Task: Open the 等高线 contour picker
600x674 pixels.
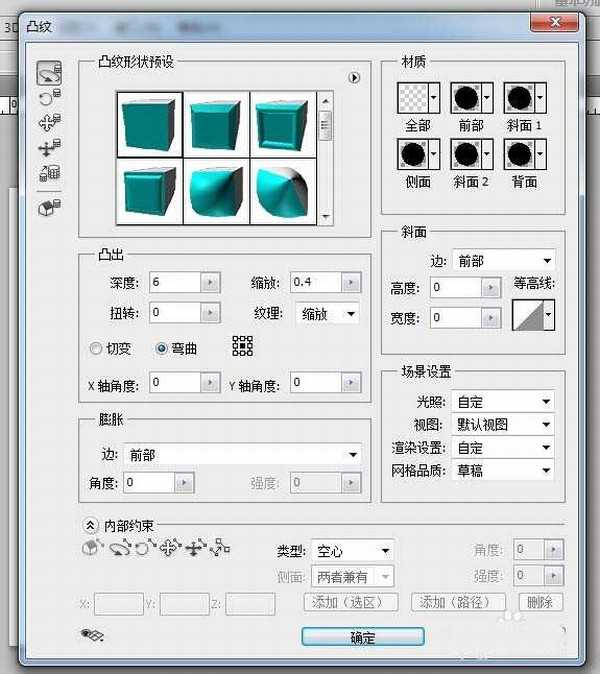Action: tap(534, 315)
